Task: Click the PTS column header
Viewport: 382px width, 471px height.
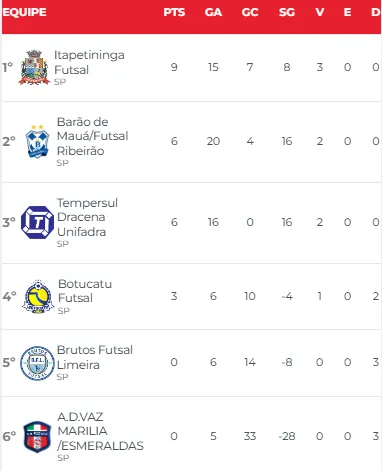Action: 174,12
